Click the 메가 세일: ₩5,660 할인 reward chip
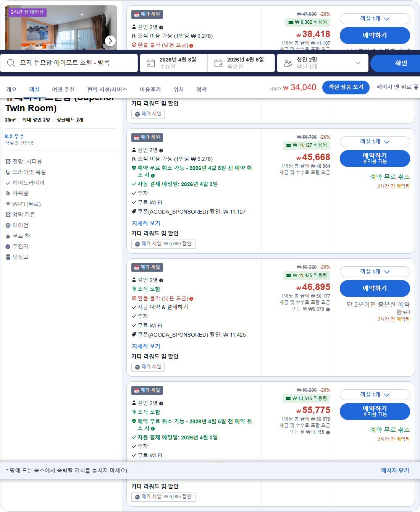Image resolution: width=420 pixels, height=512 pixels. click(163, 244)
